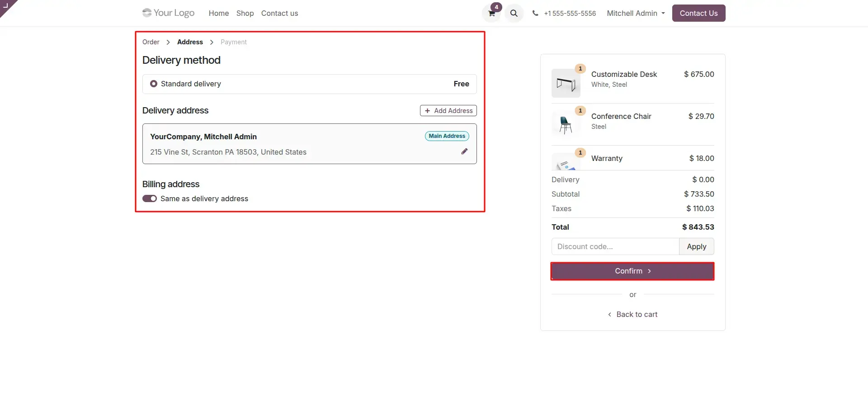868x406 pixels.
Task: Click the $ 733.50 subtotal value
Action: (x=699, y=194)
